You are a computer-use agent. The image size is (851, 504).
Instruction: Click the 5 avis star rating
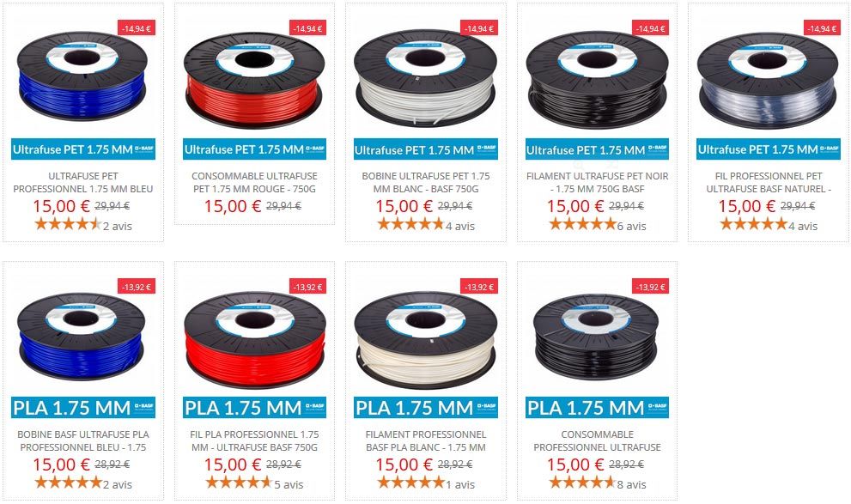click(254, 483)
